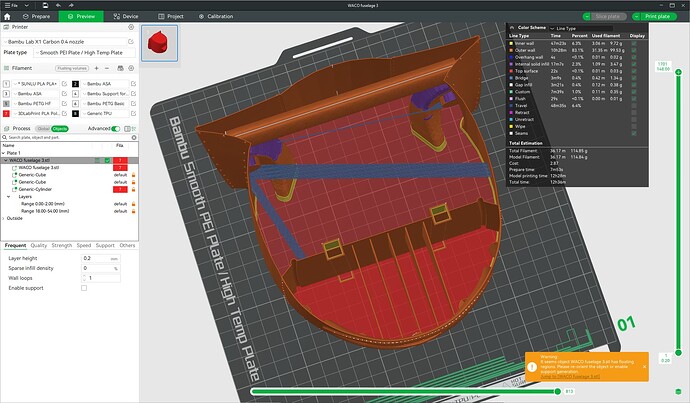This screenshot has width=690, height=403.
Task: Click lock icon on first Generic-Cube row
Action: [x=133, y=175]
